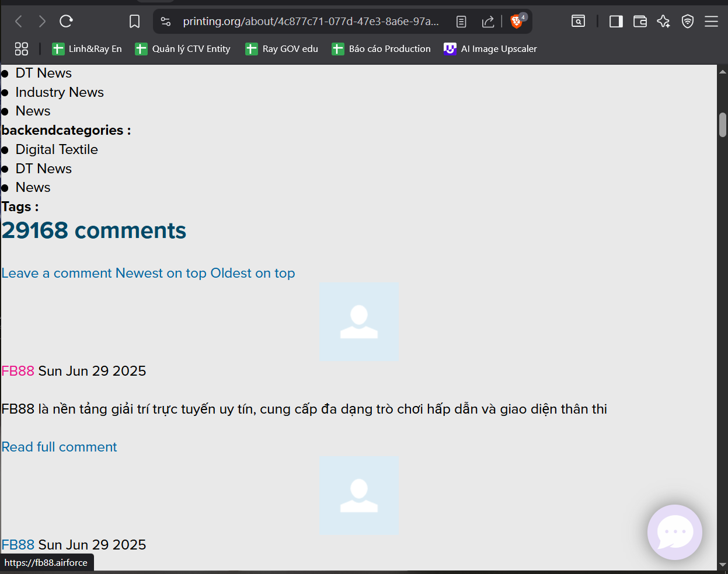Open the chat bubble widget
This screenshot has height=574, width=728.
pyautogui.click(x=675, y=532)
